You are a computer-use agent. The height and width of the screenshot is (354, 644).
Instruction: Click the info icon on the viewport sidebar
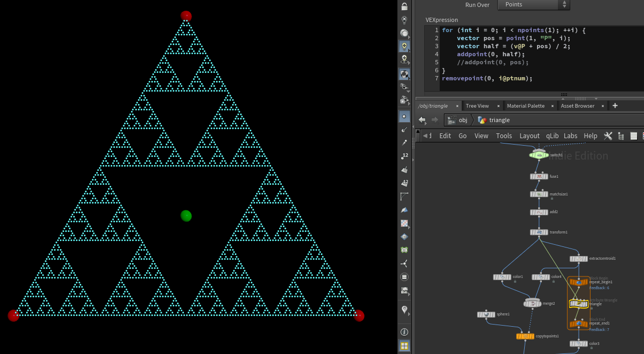pyautogui.click(x=404, y=333)
